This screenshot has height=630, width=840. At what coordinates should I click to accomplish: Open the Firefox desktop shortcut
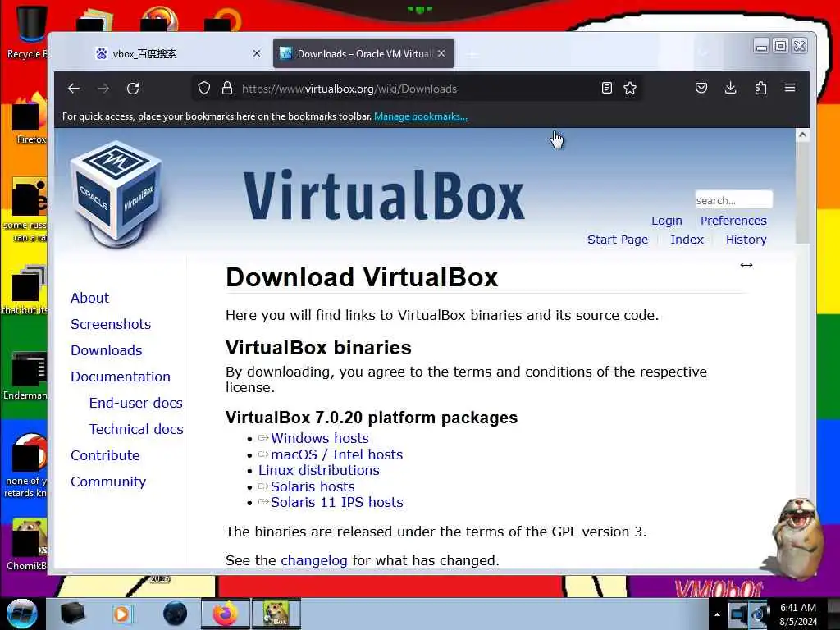pyautogui.click(x=30, y=119)
